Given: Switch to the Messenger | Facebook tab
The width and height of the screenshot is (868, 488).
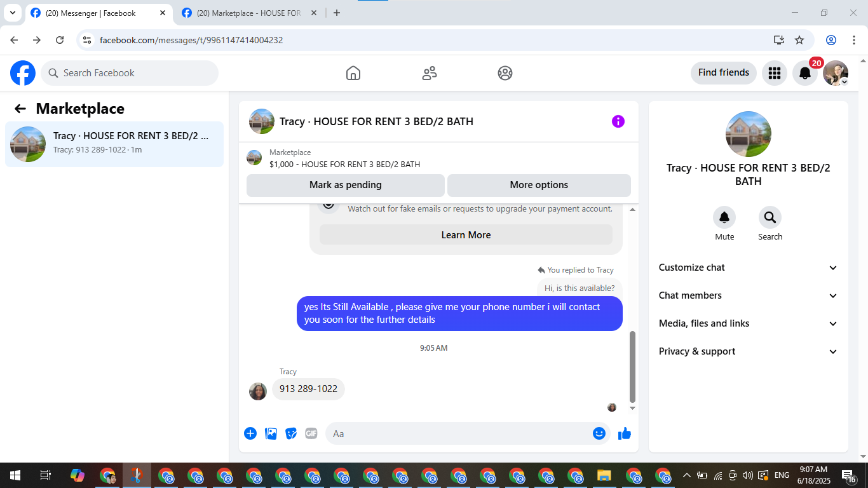Looking at the screenshot, I should [98, 13].
